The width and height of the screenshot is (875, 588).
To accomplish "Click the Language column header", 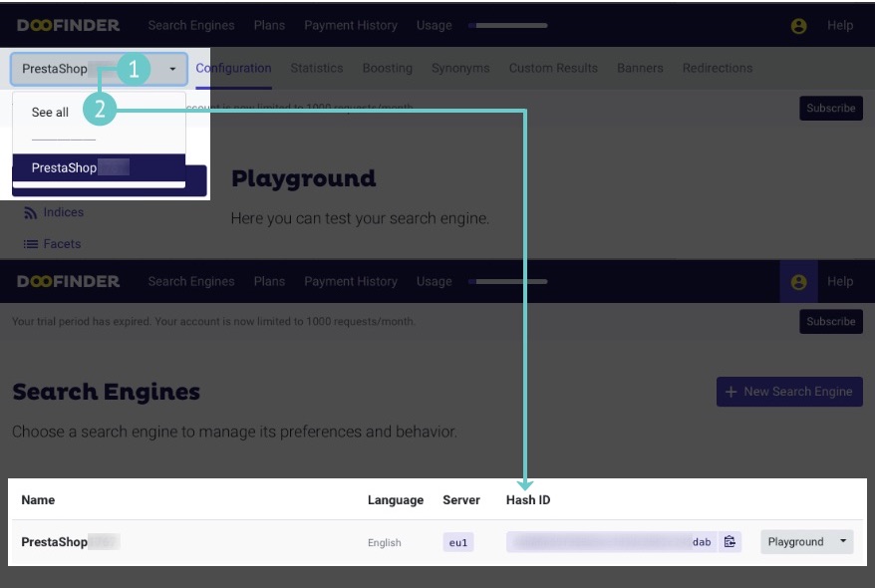I will (395, 500).
